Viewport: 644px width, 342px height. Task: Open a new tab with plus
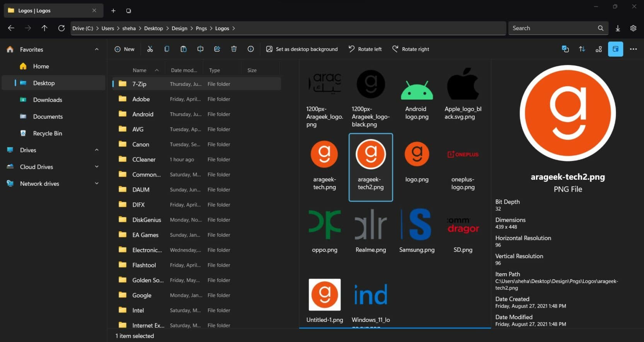(x=113, y=11)
